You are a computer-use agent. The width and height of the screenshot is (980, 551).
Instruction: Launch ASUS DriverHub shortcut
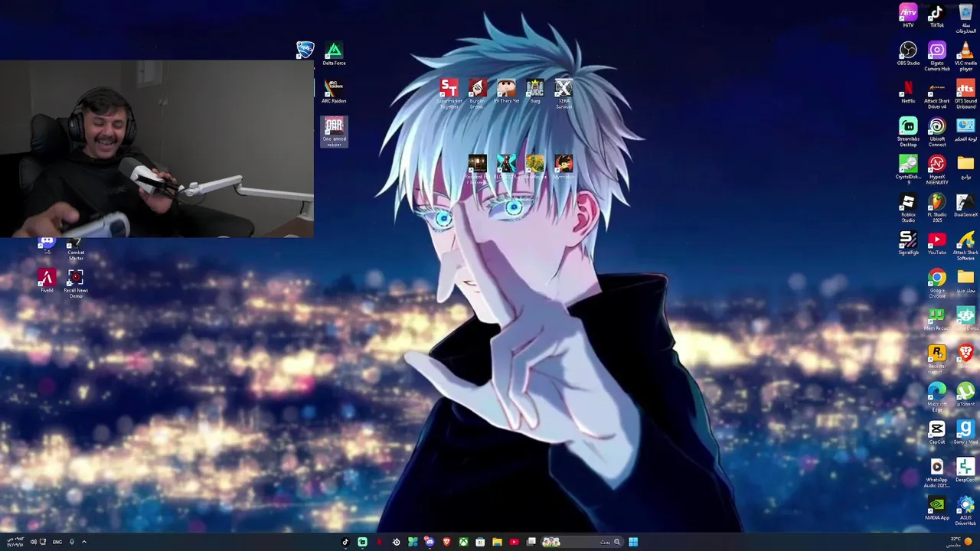(965, 510)
